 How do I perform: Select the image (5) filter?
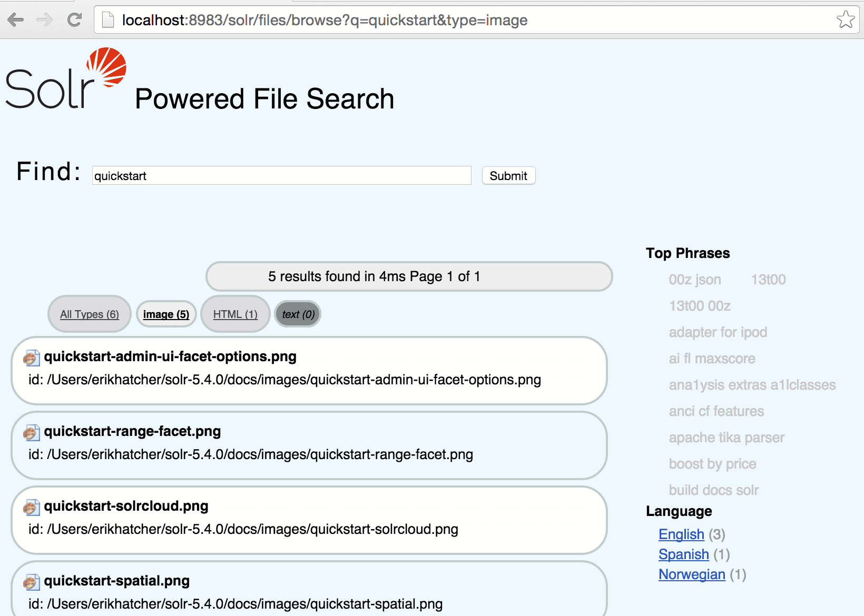[x=166, y=314]
